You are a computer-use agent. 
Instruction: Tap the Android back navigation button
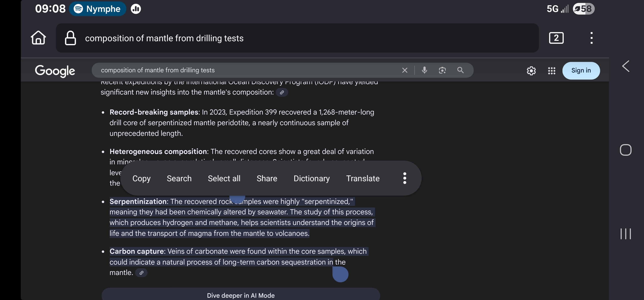[x=625, y=66]
